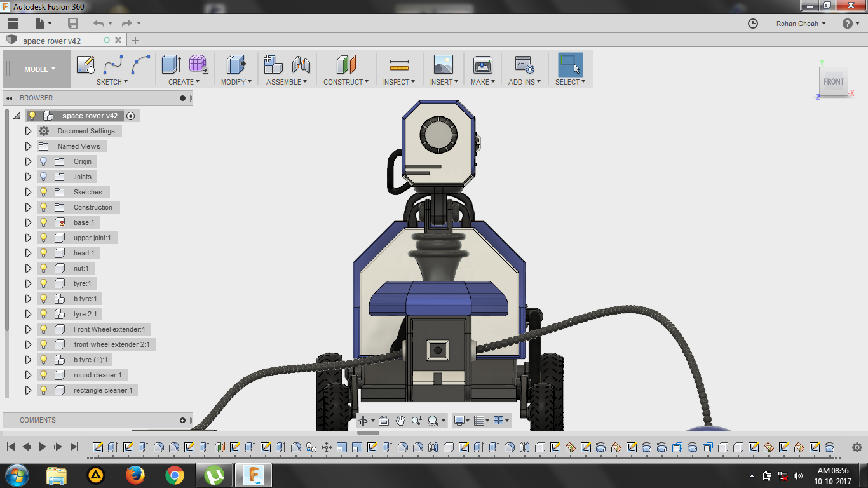Toggle visibility bulb of space rover v42
Image resolution: width=868 pixels, height=488 pixels.
32,116
